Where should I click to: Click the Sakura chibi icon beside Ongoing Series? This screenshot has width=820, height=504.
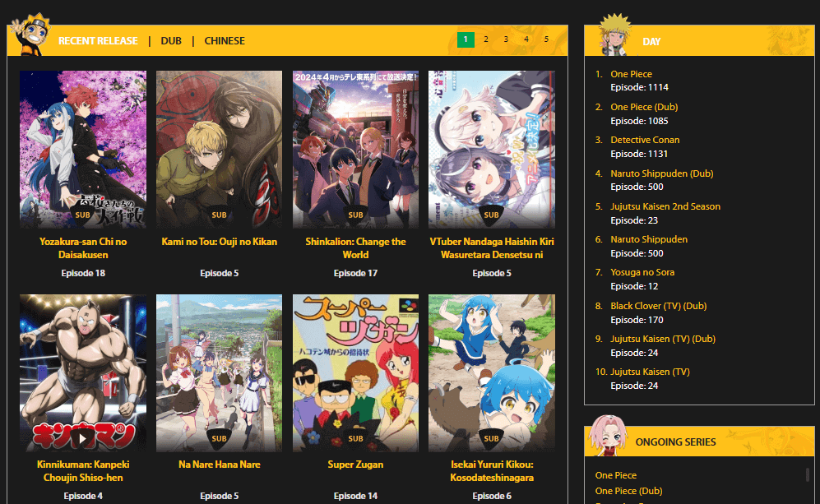pyautogui.click(x=607, y=435)
